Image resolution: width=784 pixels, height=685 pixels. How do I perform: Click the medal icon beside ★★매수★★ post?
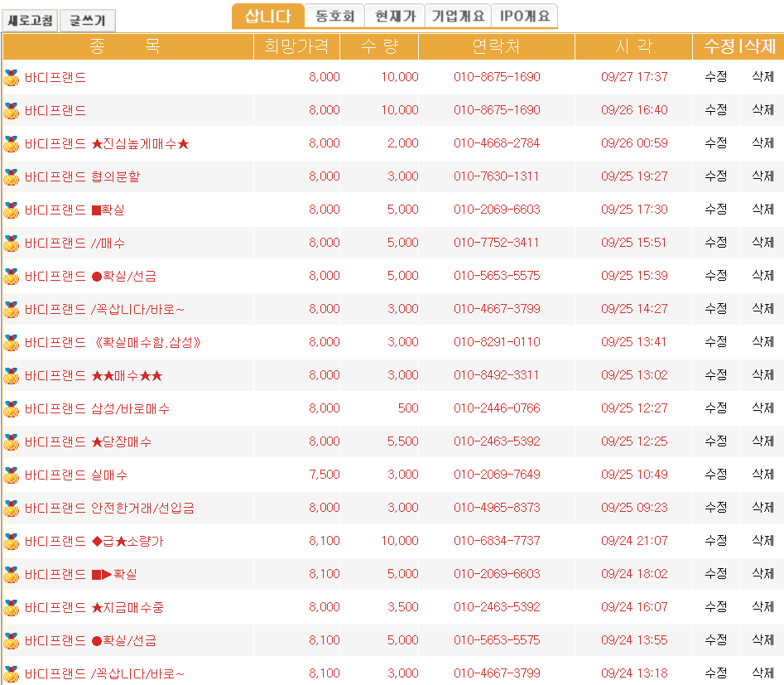11,376
